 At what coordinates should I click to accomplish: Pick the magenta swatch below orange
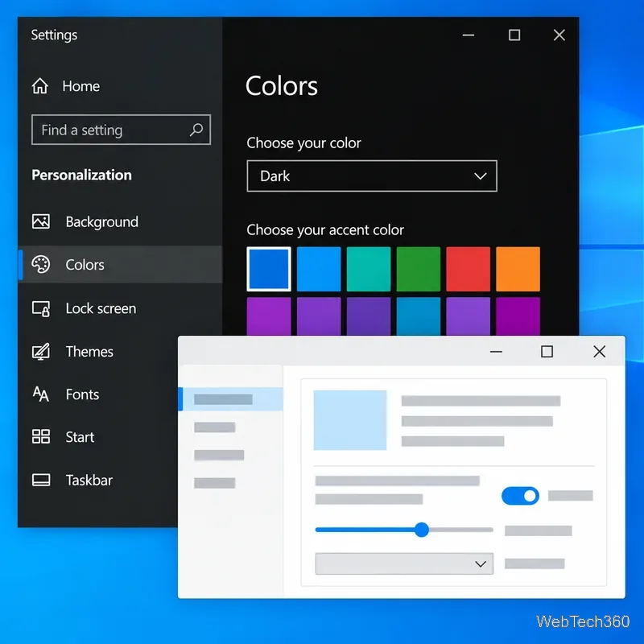coord(518,316)
